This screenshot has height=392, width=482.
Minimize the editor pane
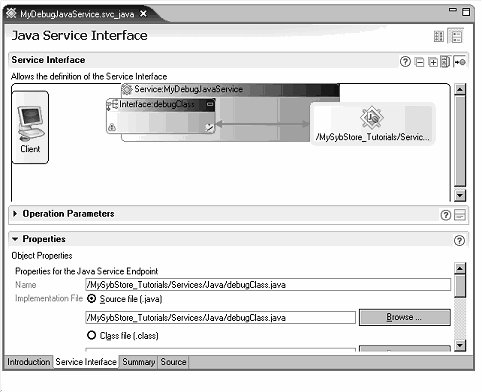coord(452,10)
